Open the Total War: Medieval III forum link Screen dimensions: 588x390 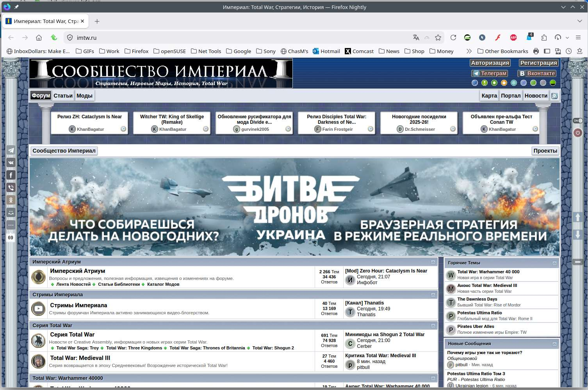[80, 358]
